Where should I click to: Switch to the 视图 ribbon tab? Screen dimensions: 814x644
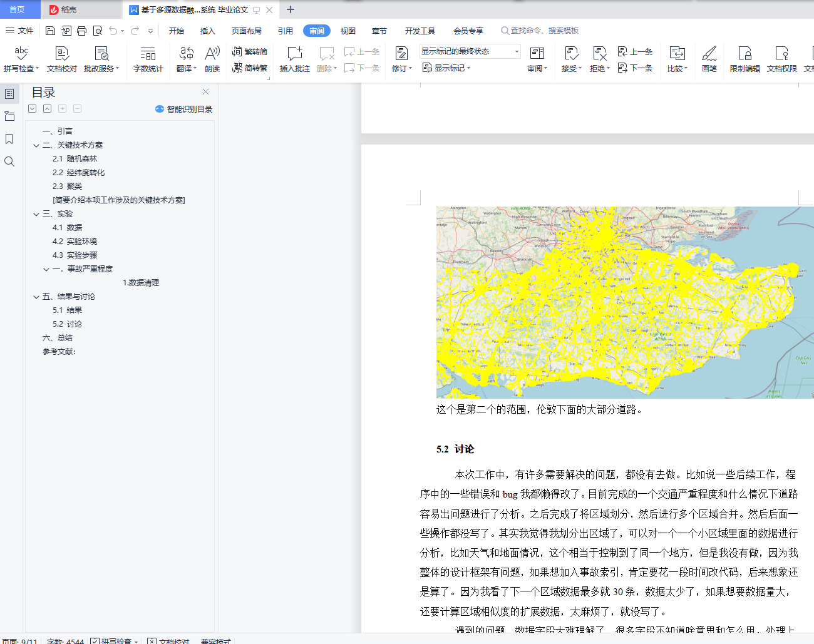(x=348, y=31)
